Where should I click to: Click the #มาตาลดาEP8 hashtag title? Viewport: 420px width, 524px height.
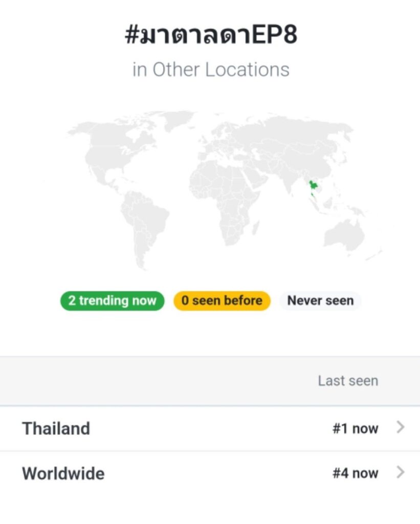click(210, 36)
